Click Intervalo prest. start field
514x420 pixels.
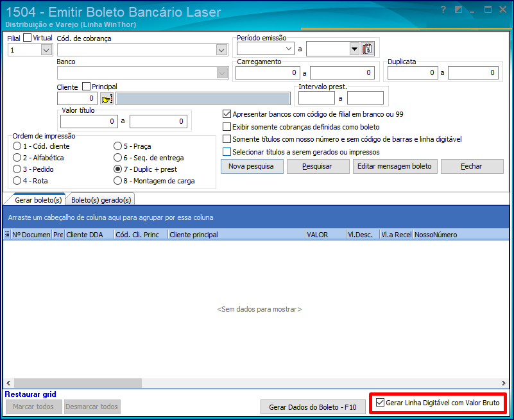coord(316,98)
